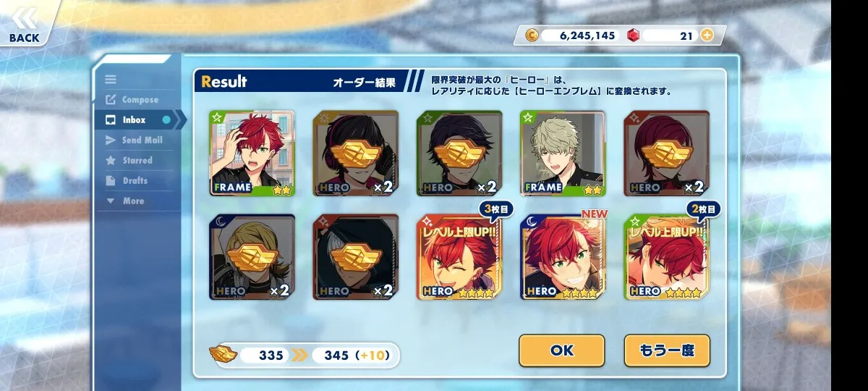Image resolution: width=868 pixels, height=391 pixels.
Task: Tap the BACK arrow button
Action: pyautogui.click(x=24, y=23)
